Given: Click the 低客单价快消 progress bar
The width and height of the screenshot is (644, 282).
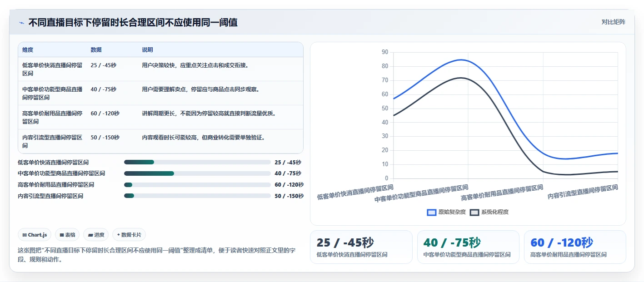Looking at the screenshot, I should pos(197,162).
